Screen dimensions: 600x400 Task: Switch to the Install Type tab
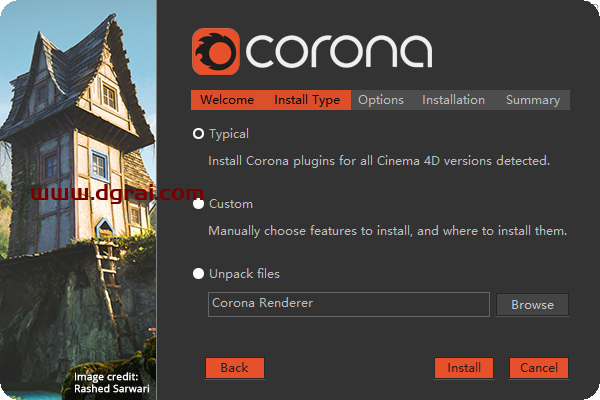pyautogui.click(x=307, y=100)
